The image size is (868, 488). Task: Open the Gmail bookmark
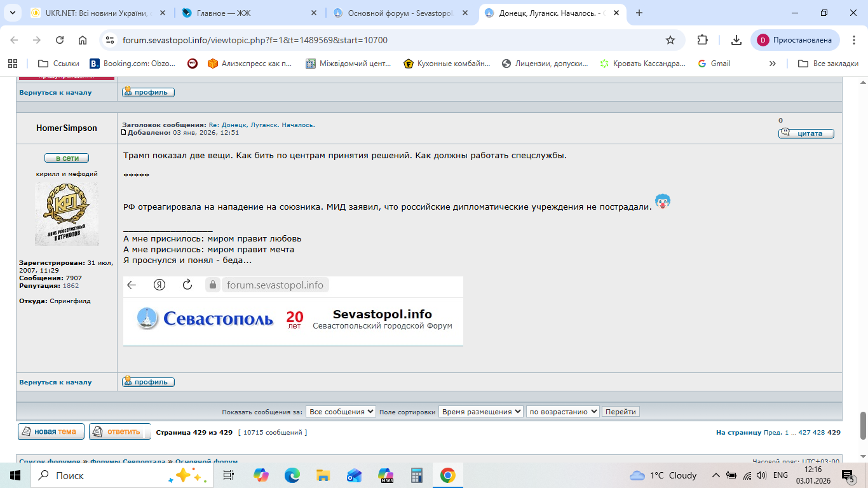tap(714, 64)
